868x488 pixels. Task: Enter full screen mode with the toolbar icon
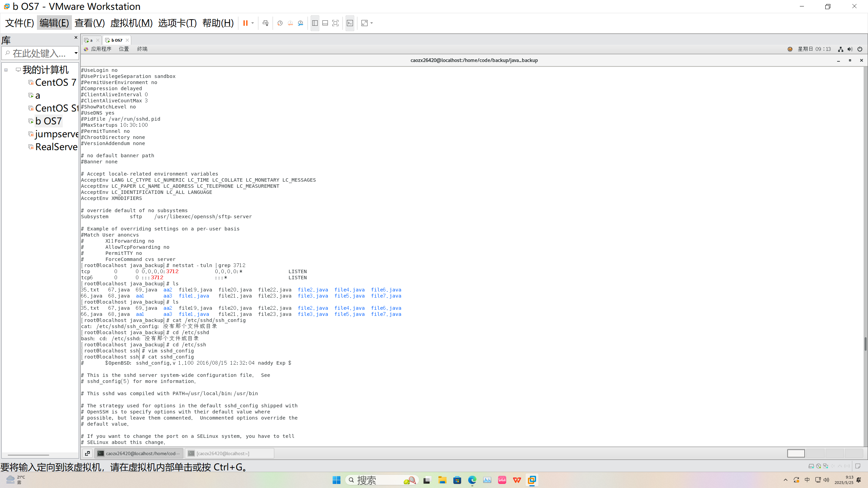pyautogui.click(x=335, y=23)
